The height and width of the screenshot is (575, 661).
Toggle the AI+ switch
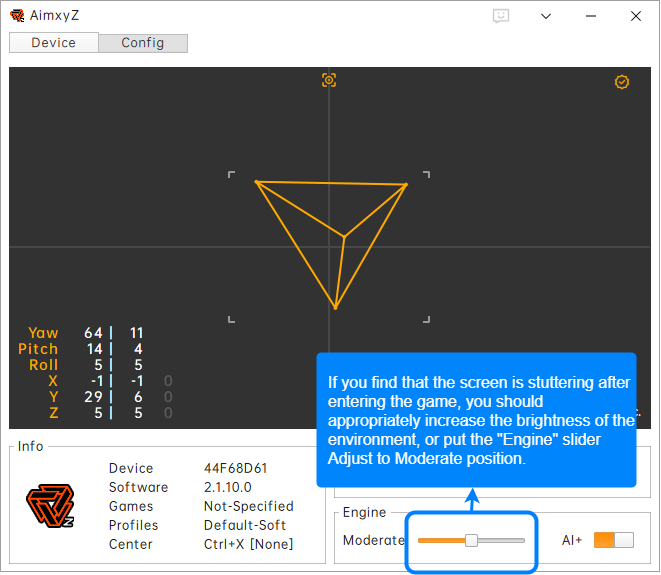(x=613, y=540)
